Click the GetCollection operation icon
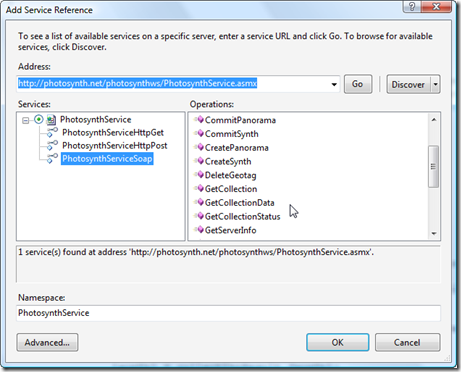 click(x=200, y=189)
